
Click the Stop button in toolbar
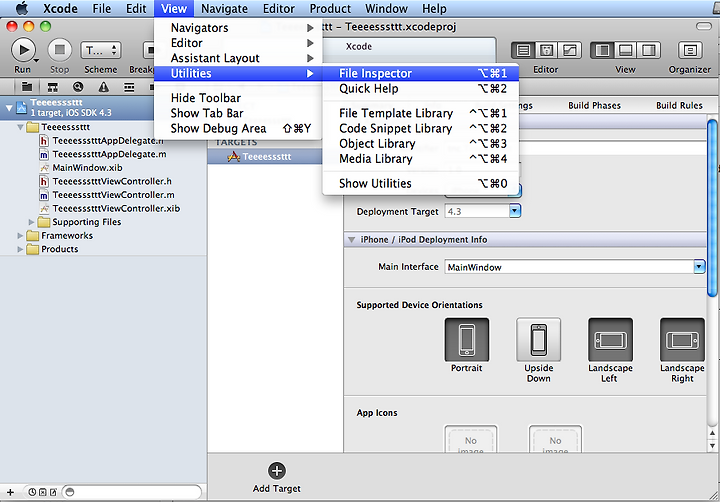click(x=60, y=50)
